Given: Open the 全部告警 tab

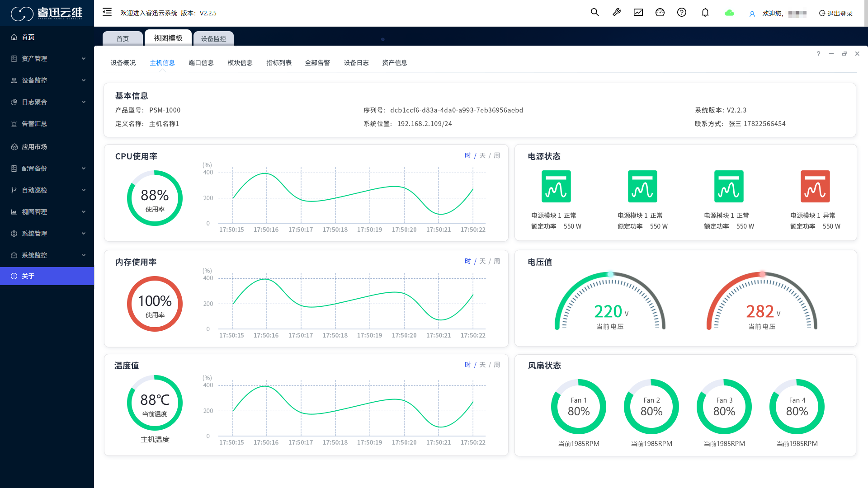Looking at the screenshot, I should (317, 63).
